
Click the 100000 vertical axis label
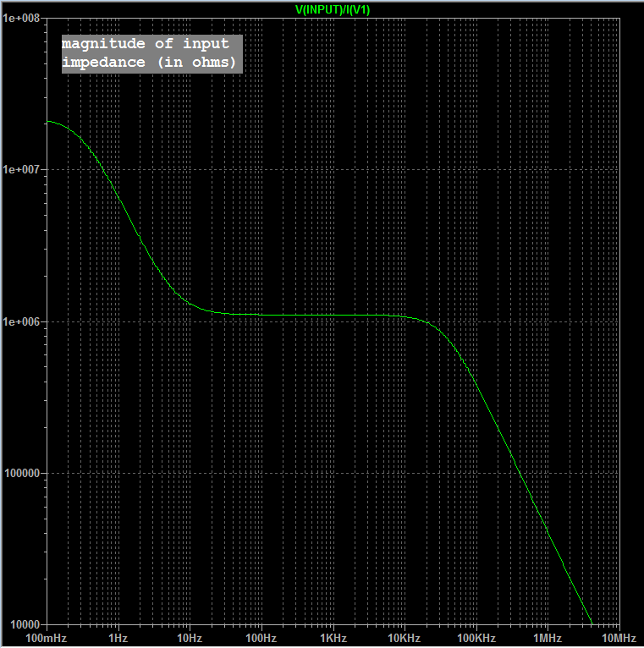(x=22, y=473)
